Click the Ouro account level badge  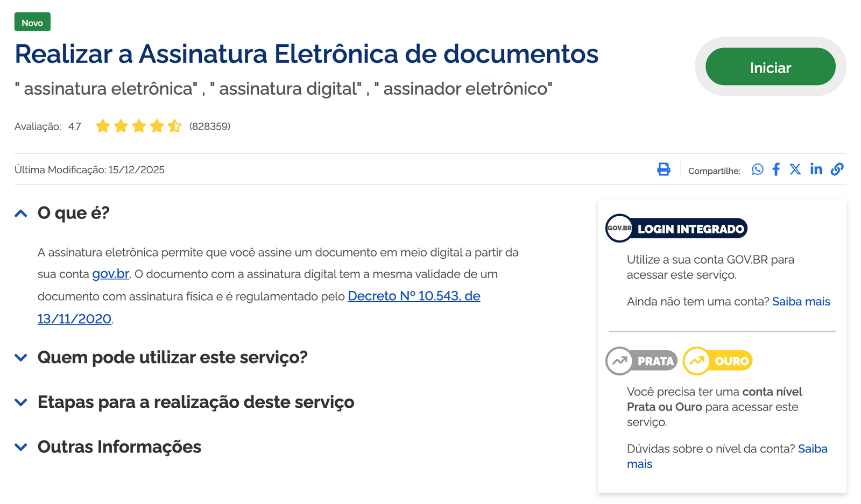coord(717,361)
